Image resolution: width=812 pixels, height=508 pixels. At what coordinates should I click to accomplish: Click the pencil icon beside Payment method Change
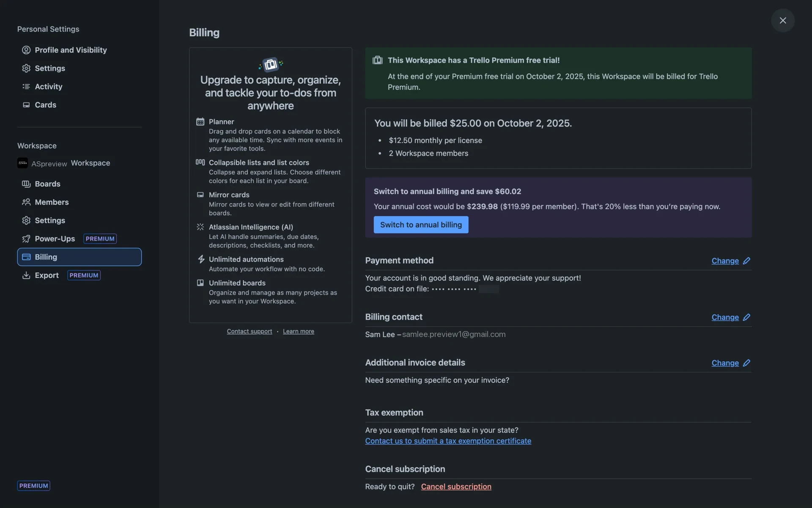(x=746, y=261)
